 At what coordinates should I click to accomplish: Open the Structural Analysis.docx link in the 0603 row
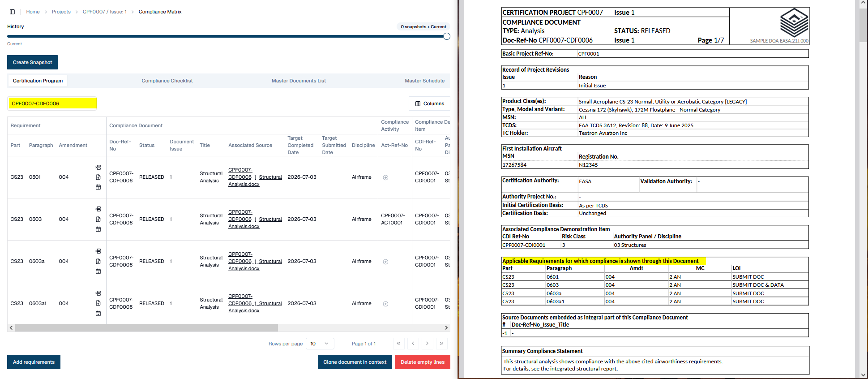coord(255,219)
